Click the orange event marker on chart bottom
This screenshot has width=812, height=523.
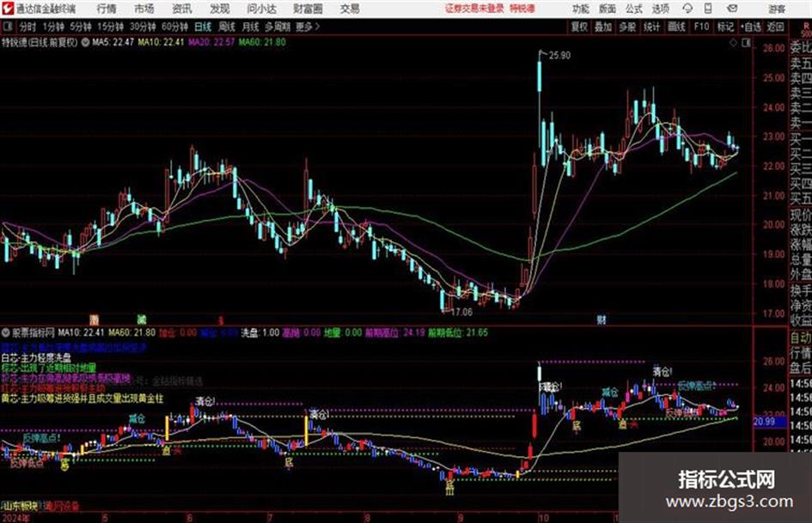[x=94, y=319]
